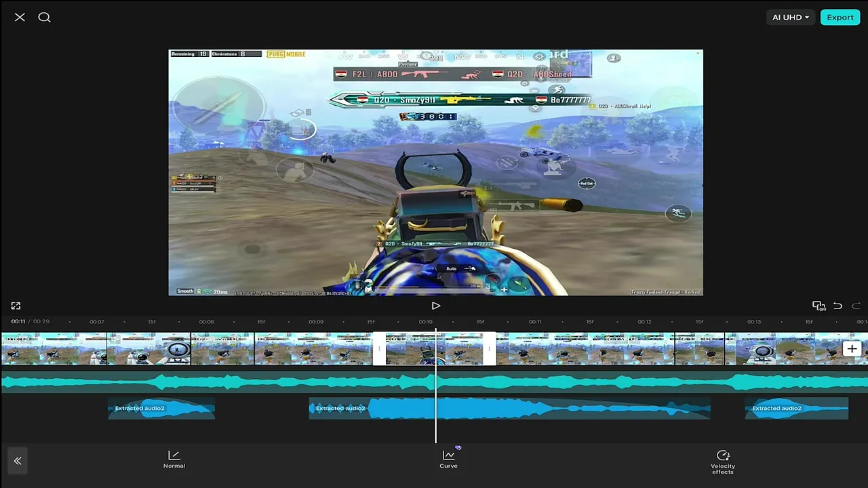The height and width of the screenshot is (488, 868).
Task: Close the editor with the X icon
Action: click(x=20, y=17)
